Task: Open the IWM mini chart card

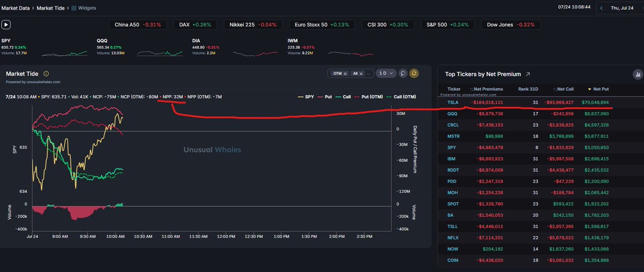Action: (x=331, y=47)
